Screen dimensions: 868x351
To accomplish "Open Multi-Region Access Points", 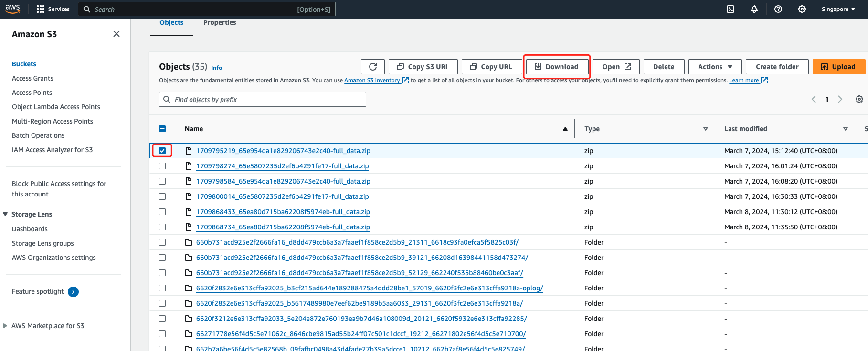I will 53,121.
